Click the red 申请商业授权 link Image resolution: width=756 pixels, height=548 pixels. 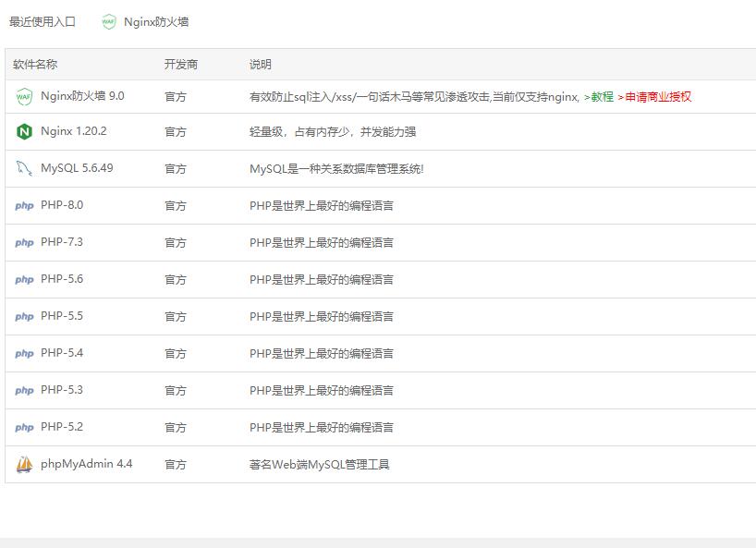[x=654, y=97]
